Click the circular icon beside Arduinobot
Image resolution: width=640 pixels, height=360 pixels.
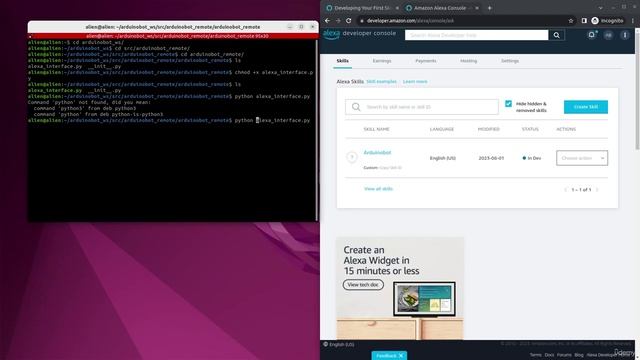tap(352, 157)
